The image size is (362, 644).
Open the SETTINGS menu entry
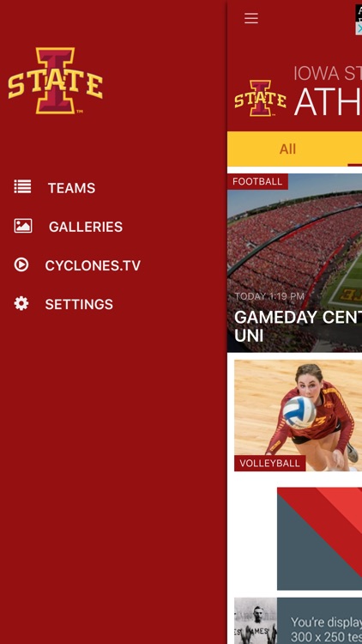point(79,304)
